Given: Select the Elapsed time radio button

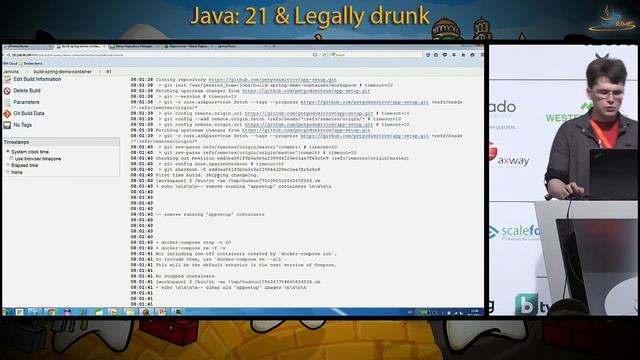Looking at the screenshot, I should pos(8,165).
